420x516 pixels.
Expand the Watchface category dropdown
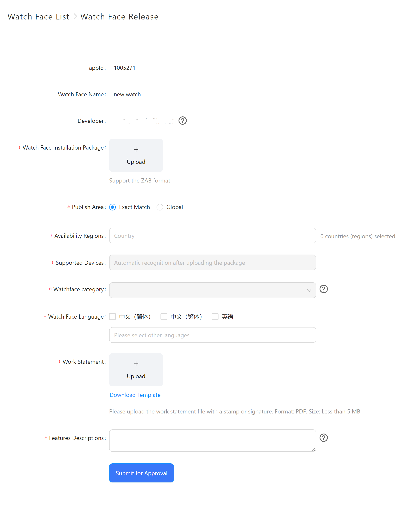pyautogui.click(x=212, y=290)
